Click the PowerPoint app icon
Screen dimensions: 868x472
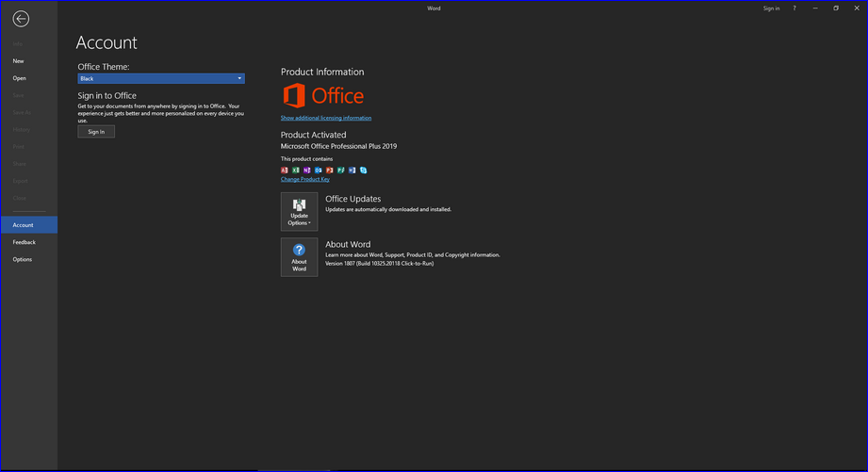click(x=330, y=170)
